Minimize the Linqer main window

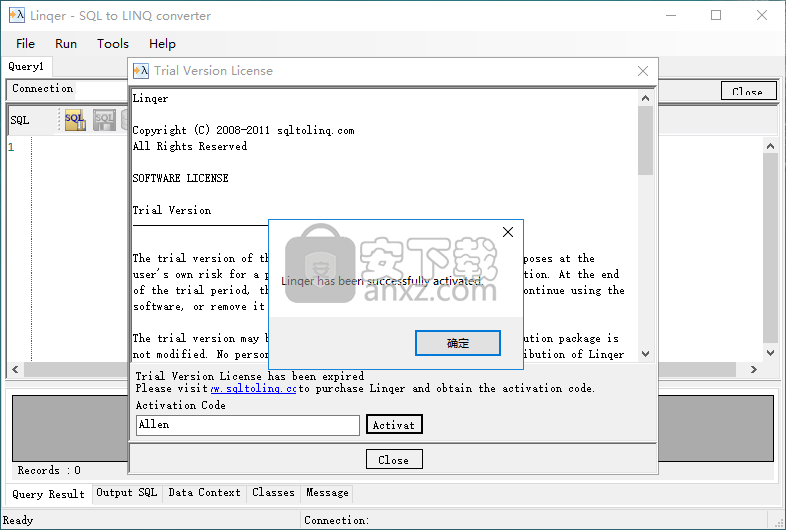671,16
